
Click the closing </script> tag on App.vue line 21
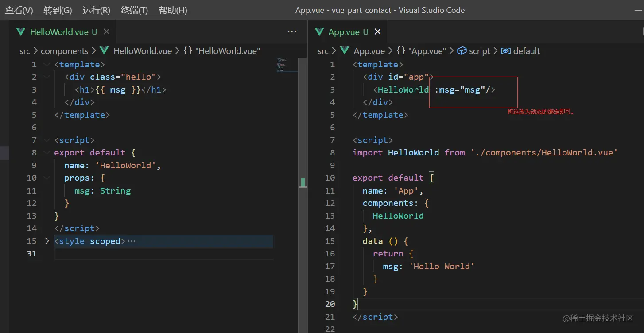375,317
